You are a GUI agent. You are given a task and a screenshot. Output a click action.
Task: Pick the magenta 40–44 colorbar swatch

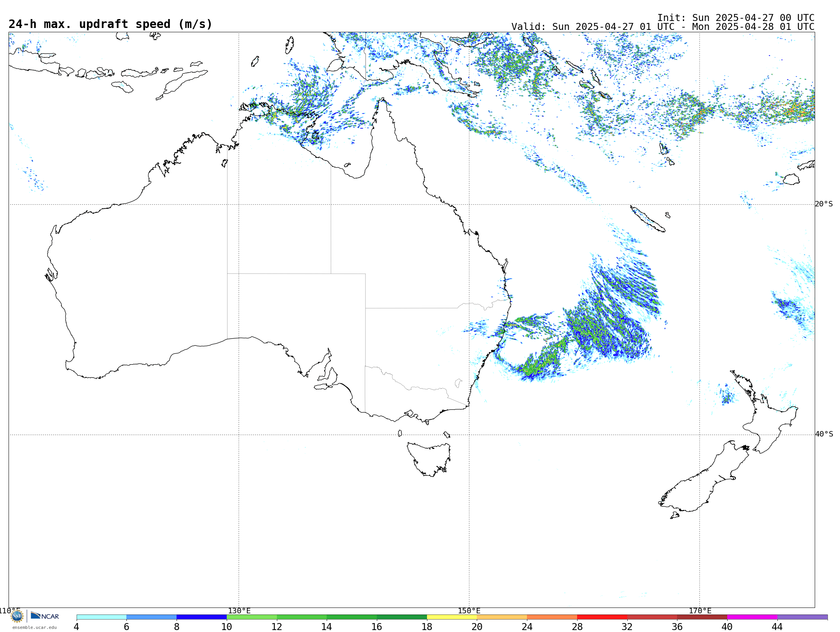[752, 617]
